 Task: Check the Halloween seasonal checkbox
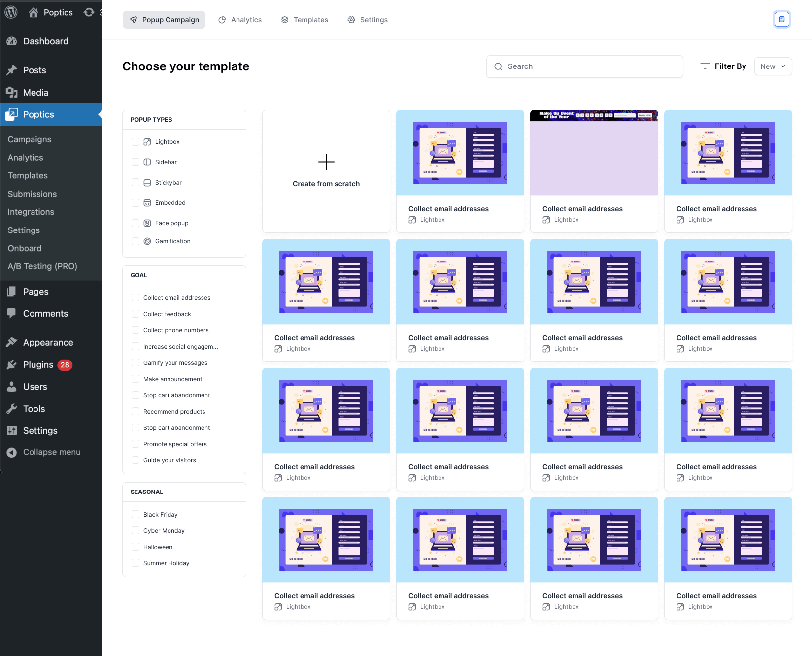135,547
